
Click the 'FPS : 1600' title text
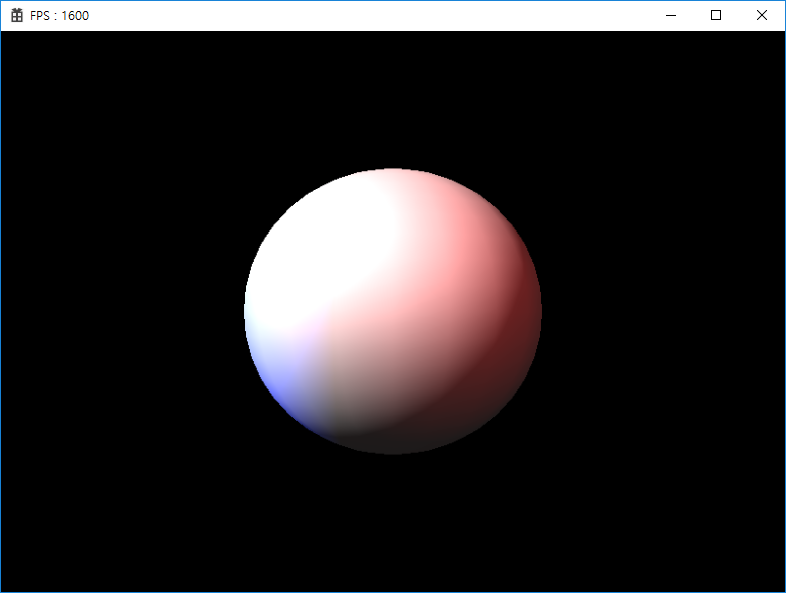coord(59,16)
